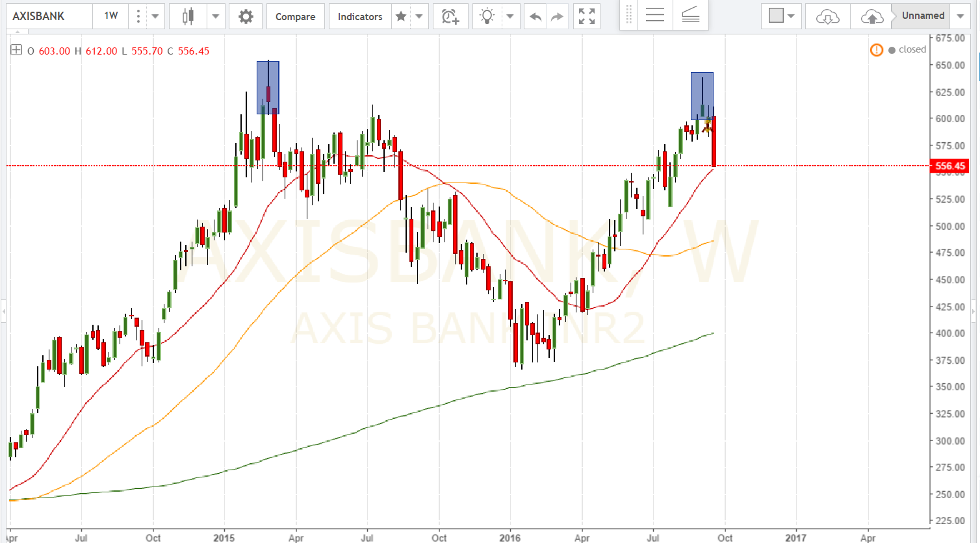This screenshot has height=543, width=980.
Task: Enter fullscreen chart mode
Action: 587,16
